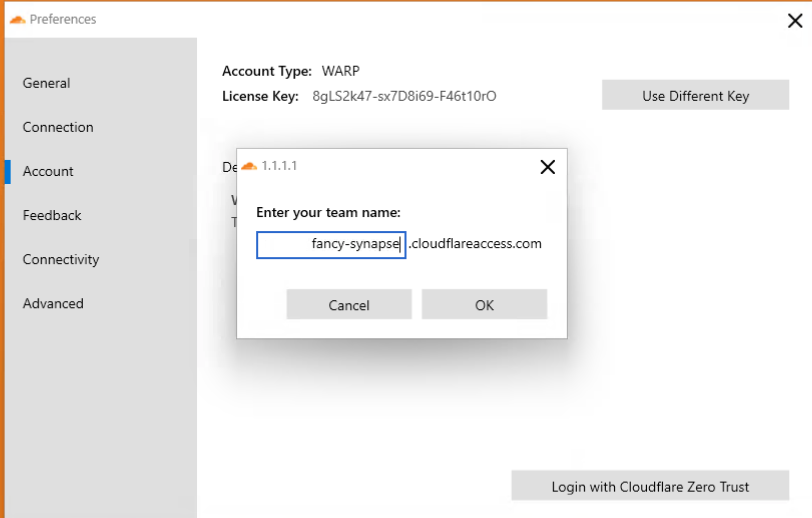812x518 pixels.
Task: Click the 'Account Type:' label
Action: point(267,71)
